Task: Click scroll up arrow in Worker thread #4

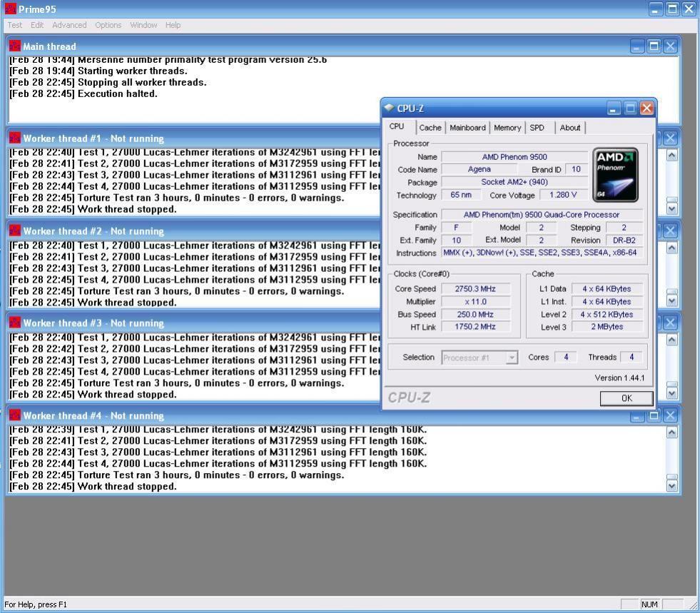Action: coord(672,432)
